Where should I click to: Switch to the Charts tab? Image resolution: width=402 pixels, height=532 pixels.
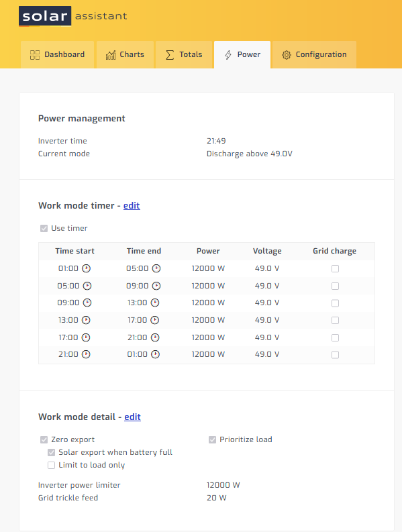tap(125, 54)
